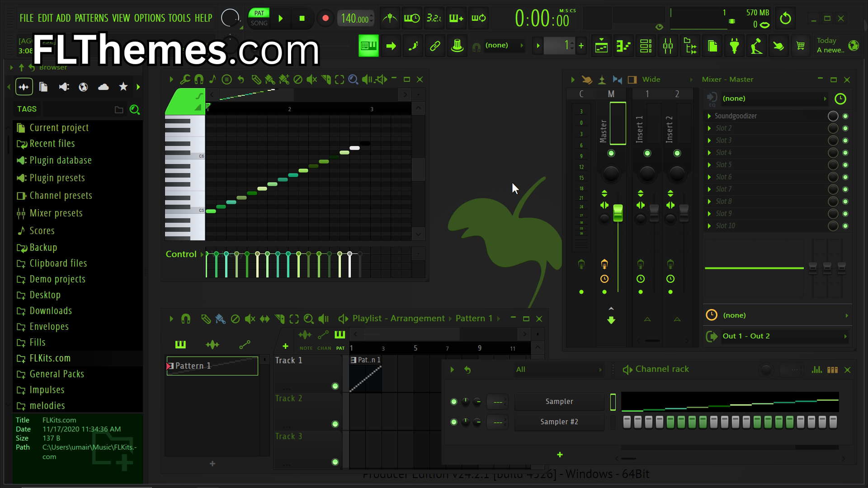This screenshot has width=868, height=488.
Task: Open the OPTIONS menu
Action: [150, 18]
